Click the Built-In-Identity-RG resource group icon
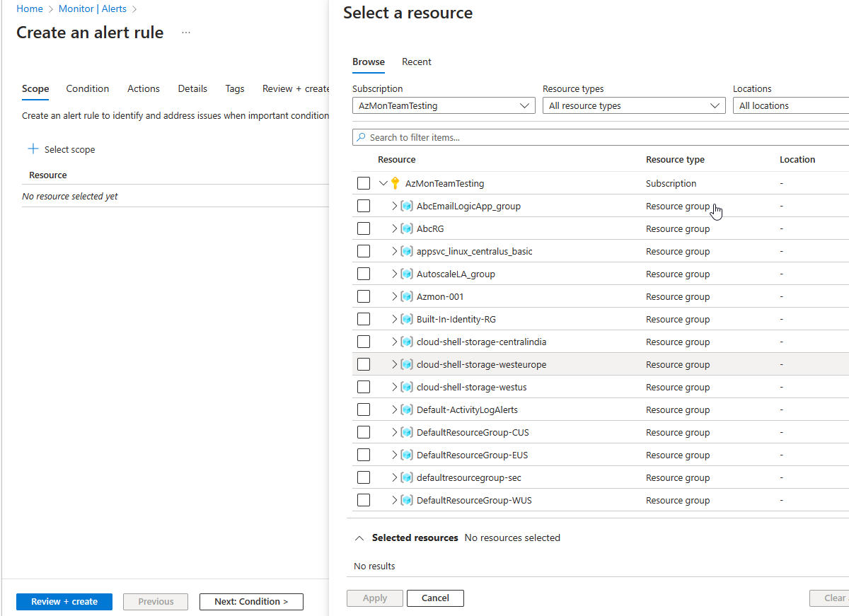 (407, 319)
